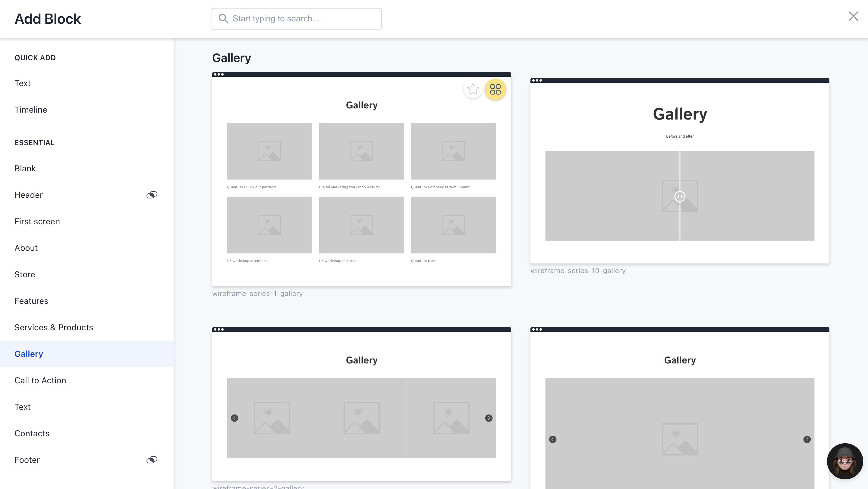
Task: Open the First screen category
Action: [86, 221]
